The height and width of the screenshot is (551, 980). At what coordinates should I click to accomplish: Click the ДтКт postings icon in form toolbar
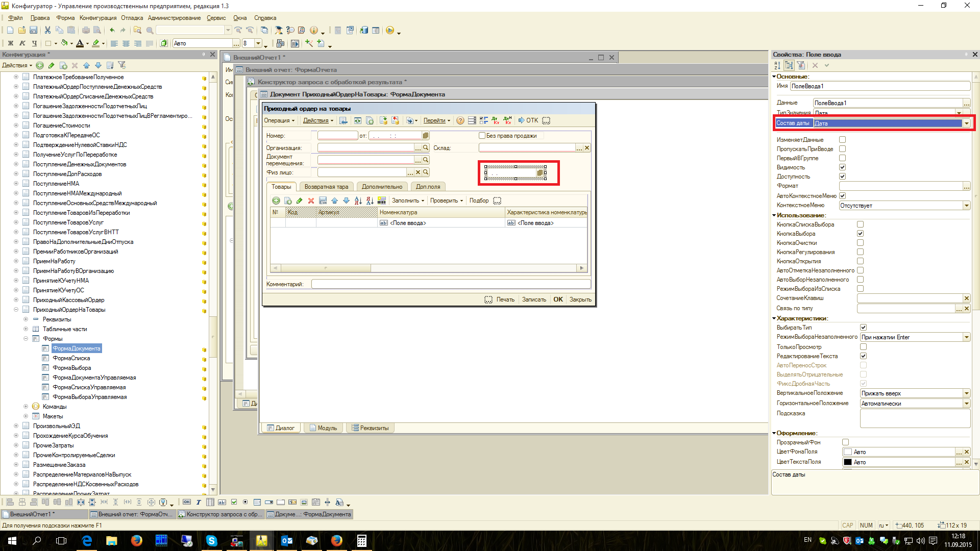pyautogui.click(x=495, y=121)
